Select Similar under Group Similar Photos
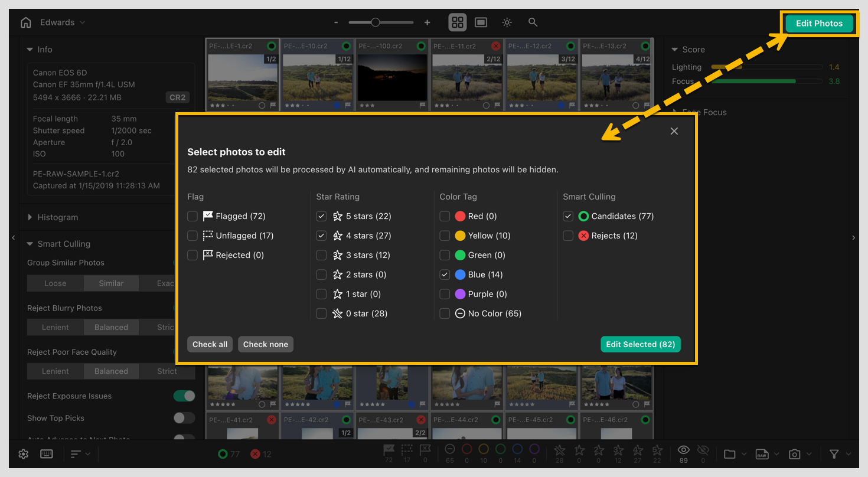The height and width of the screenshot is (477, 868). pyautogui.click(x=111, y=283)
